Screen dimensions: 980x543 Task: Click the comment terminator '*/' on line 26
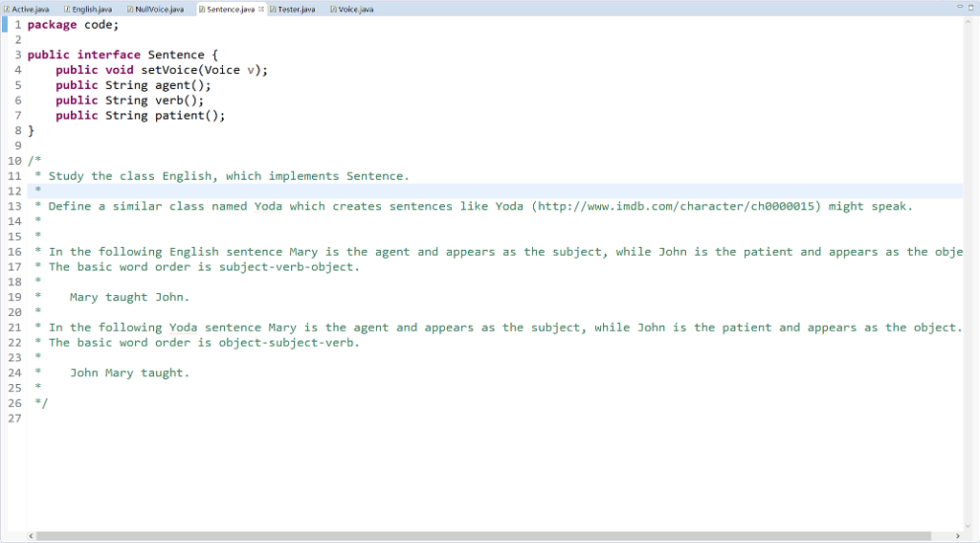point(41,403)
